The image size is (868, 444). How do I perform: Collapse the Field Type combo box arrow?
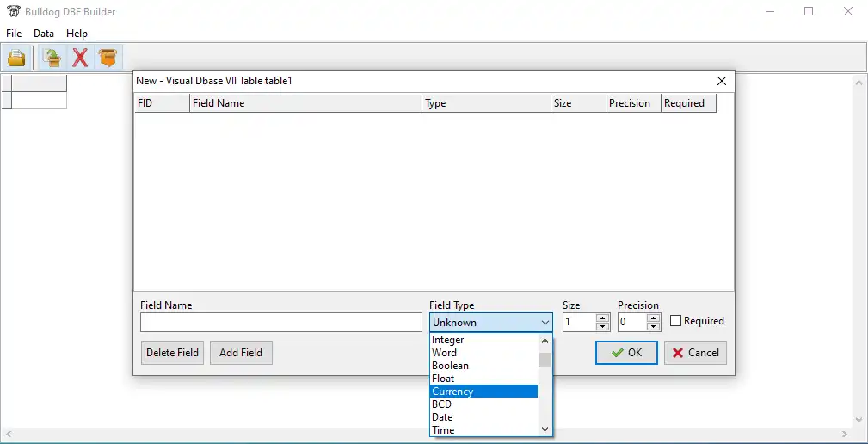click(545, 322)
